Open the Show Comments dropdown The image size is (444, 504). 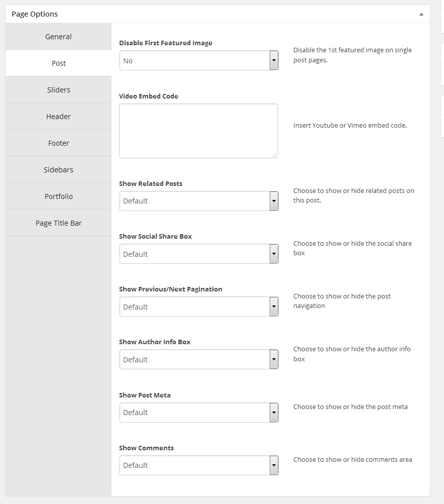pyautogui.click(x=199, y=465)
